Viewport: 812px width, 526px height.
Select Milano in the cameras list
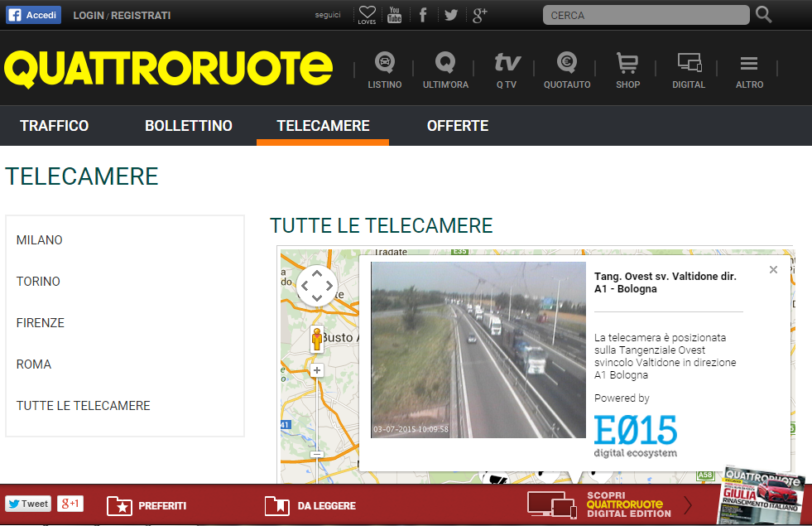tap(40, 240)
